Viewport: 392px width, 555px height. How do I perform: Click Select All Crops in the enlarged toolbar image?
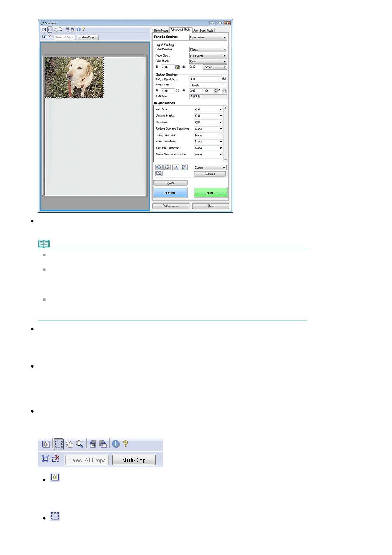click(87, 460)
